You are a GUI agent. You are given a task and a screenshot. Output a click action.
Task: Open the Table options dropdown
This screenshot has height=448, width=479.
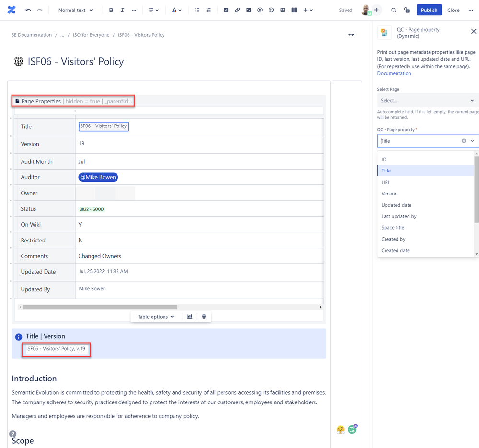click(x=155, y=317)
